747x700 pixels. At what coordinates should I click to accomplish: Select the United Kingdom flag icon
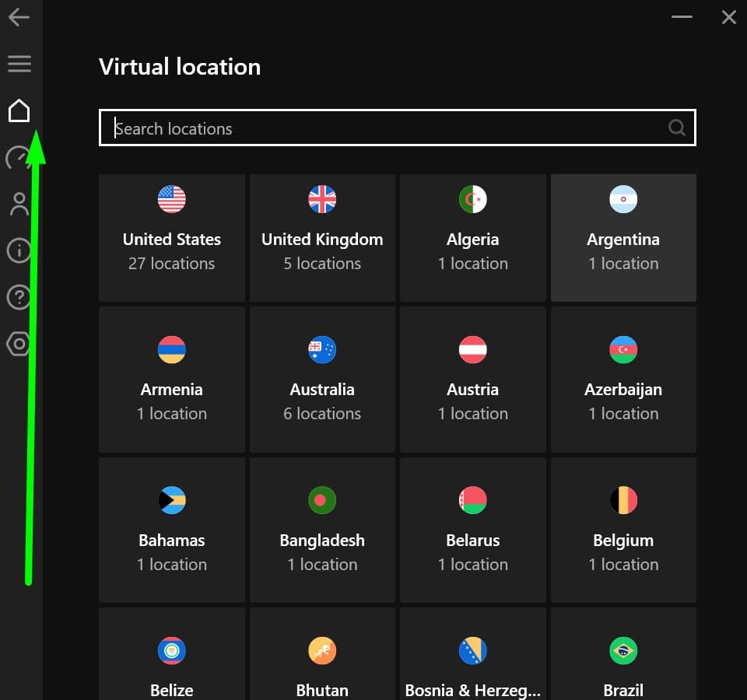(322, 199)
